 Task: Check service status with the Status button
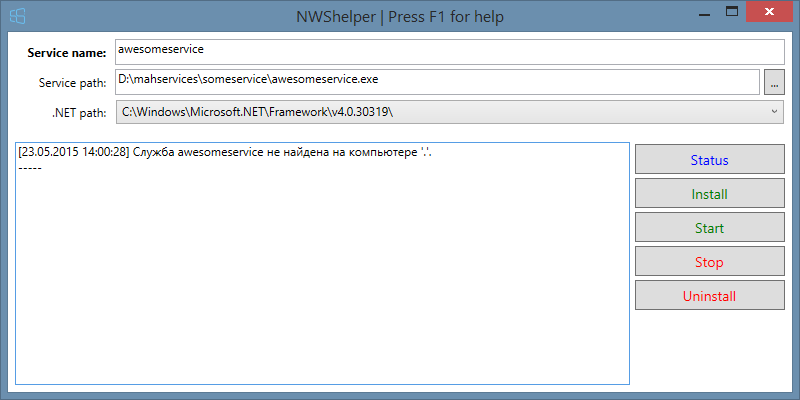click(x=709, y=160)
